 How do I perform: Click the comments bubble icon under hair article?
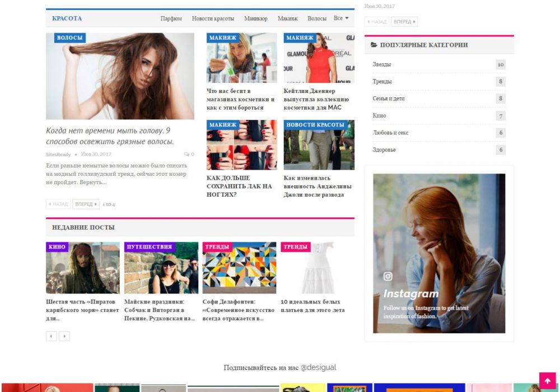click(x=186, y=154)
